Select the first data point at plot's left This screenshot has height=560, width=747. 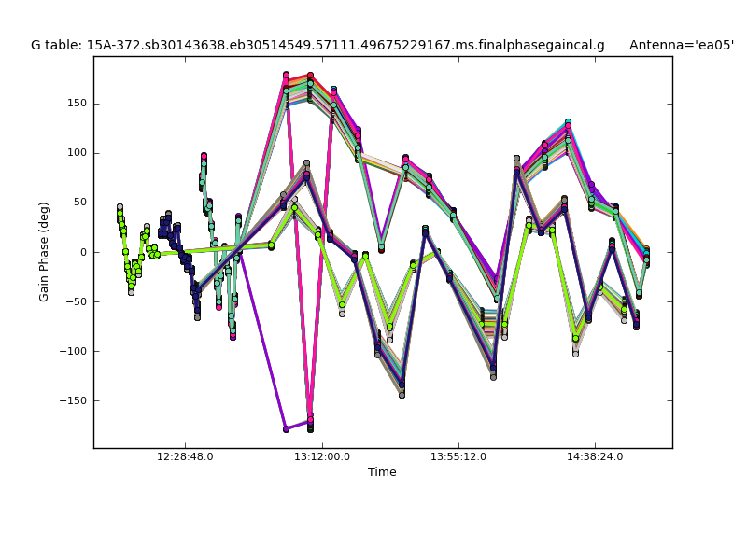[x=120, y=207]
